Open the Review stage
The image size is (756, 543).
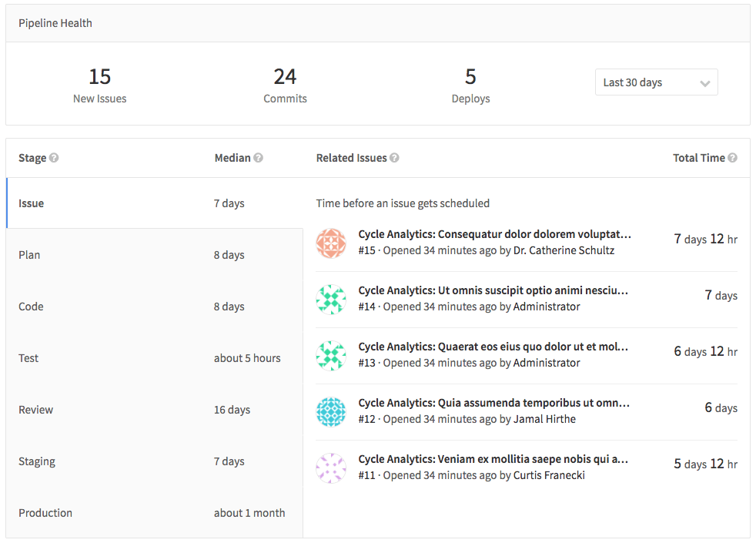click(35, 409)
